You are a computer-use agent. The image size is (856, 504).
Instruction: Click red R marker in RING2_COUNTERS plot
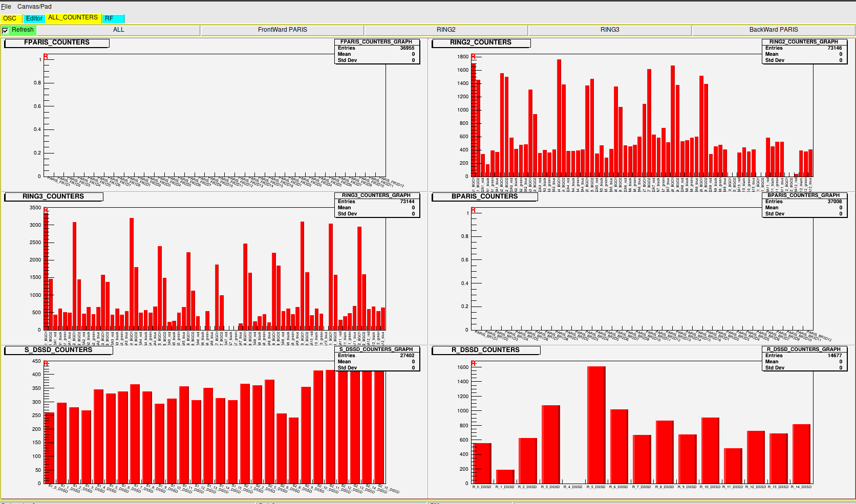[473, 56]
